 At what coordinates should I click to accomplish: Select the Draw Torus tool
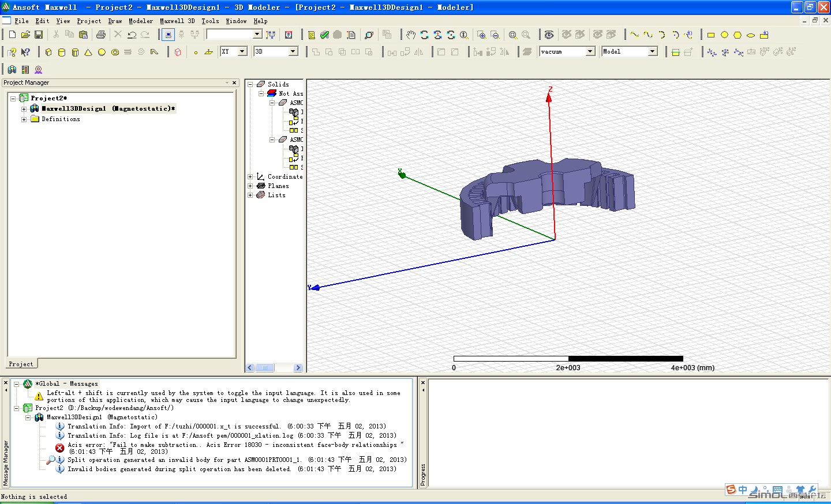coord(115,52)
